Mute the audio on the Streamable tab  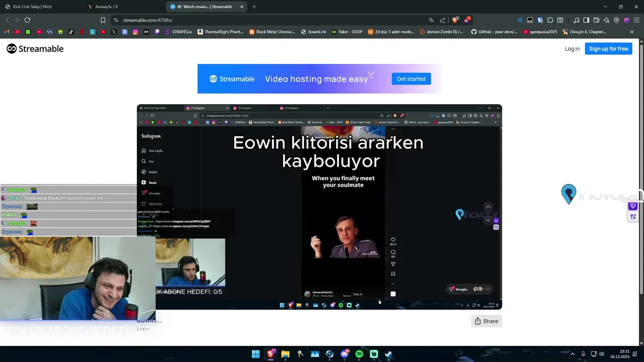179,7
